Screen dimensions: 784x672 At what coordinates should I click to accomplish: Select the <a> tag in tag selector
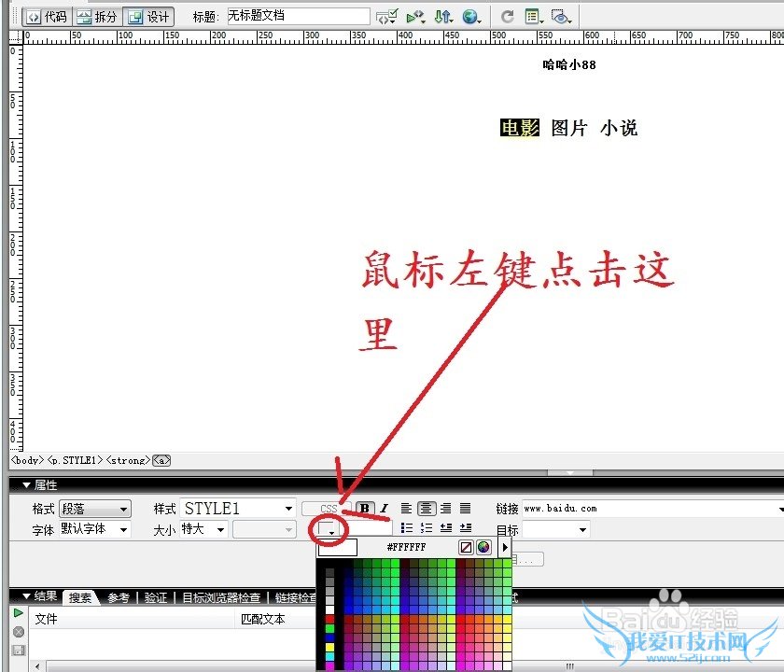click(x=161, y=460)
